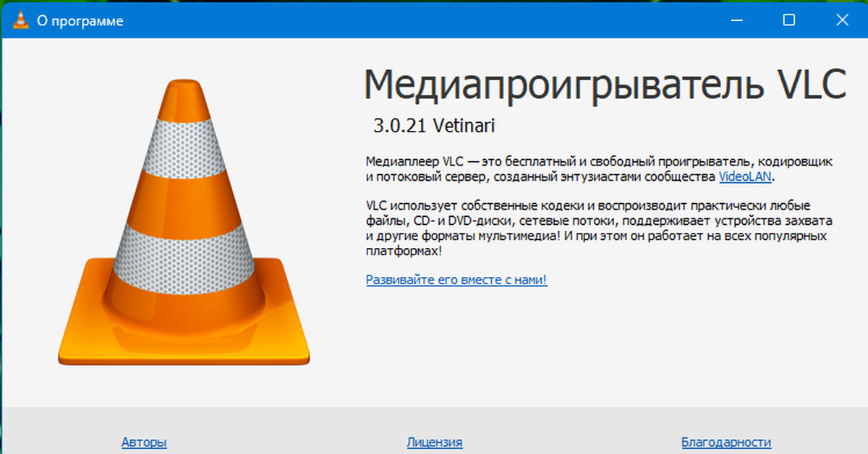Close the О программе dialog
868x454 pixels.
click(x=841, y=21)
